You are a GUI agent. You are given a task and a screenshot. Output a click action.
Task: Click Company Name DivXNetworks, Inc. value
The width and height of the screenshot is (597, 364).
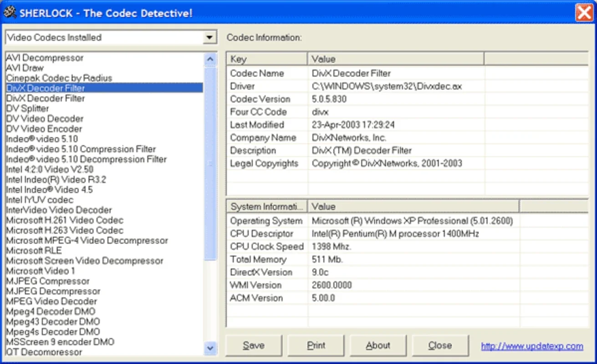(349, 137)
